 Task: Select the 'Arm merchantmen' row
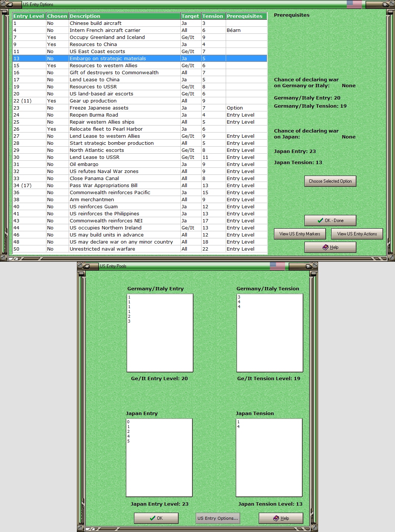(x=140, y=199)
